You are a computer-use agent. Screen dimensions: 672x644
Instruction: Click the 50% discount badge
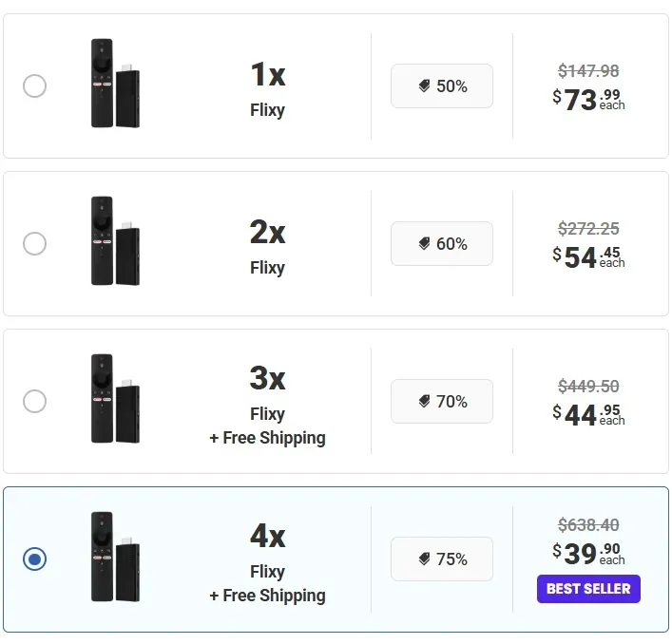click(x=442, y=86)
